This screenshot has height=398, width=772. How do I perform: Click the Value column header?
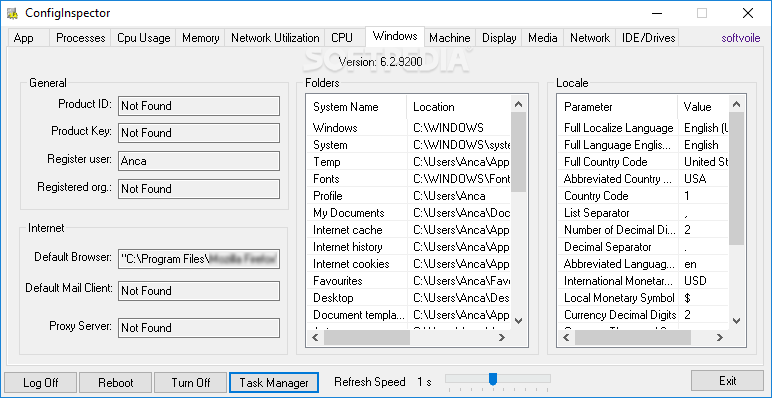click(703, 107)
